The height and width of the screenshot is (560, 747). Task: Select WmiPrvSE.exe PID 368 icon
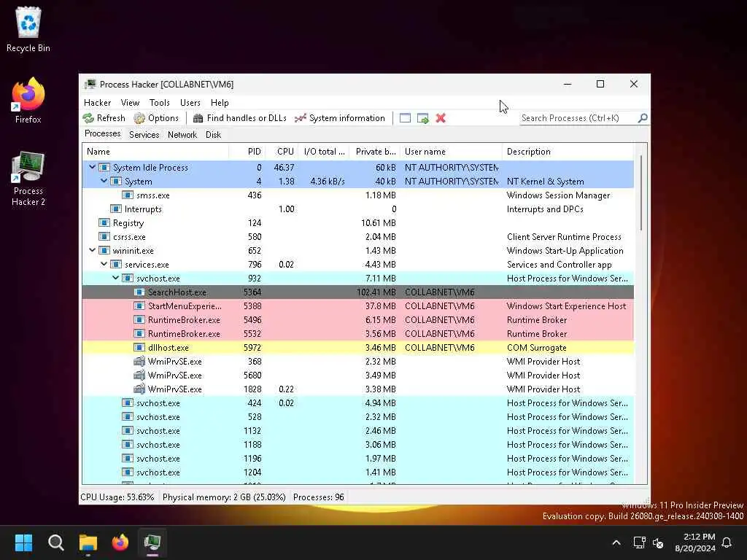139,361
